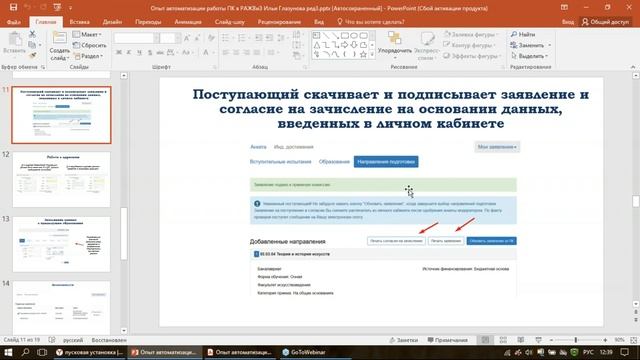Click the 'Что вы хотите сделать?' search field

click(371, 22)
